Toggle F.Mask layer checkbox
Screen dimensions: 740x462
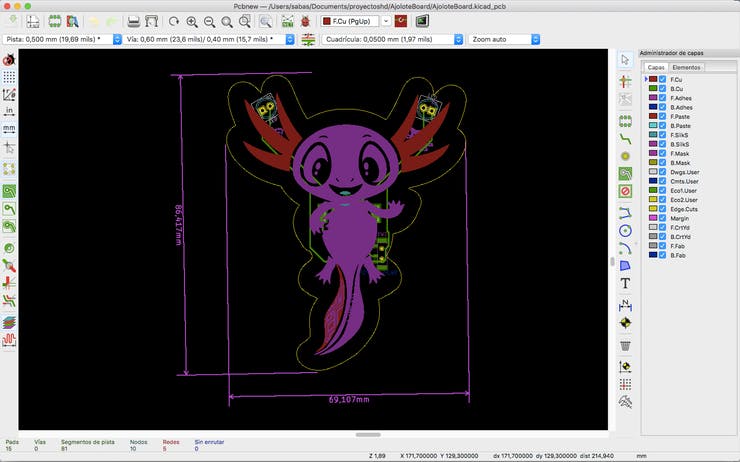point(663,153)
